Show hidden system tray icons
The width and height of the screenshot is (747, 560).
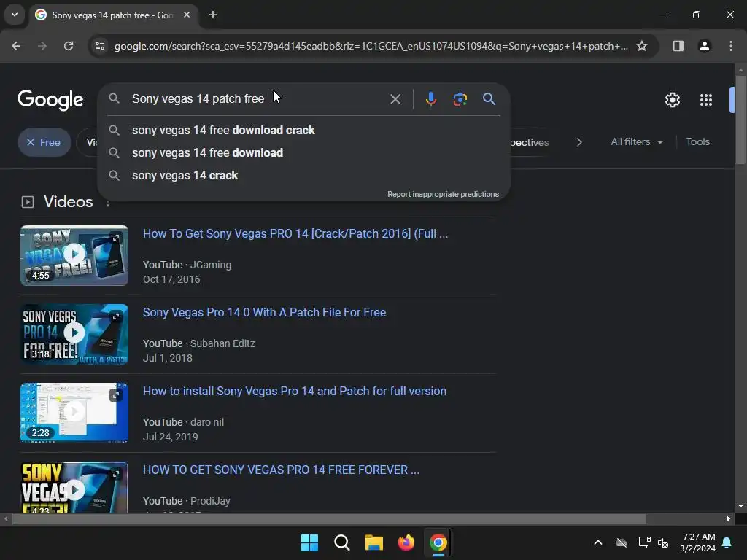click(598, 542)
